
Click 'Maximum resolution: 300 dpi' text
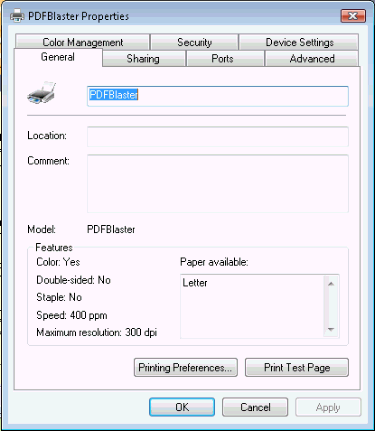click(97, 333)
